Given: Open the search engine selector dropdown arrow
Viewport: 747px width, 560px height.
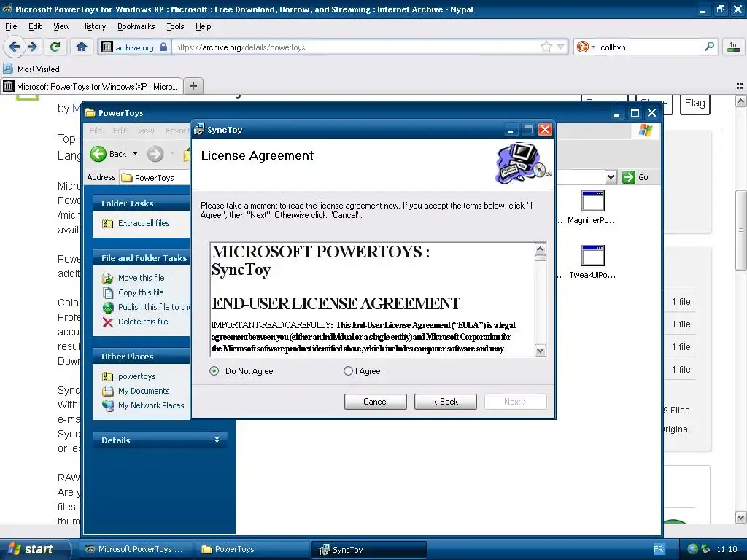Looking at the screenshot, I should click(593, 47).
